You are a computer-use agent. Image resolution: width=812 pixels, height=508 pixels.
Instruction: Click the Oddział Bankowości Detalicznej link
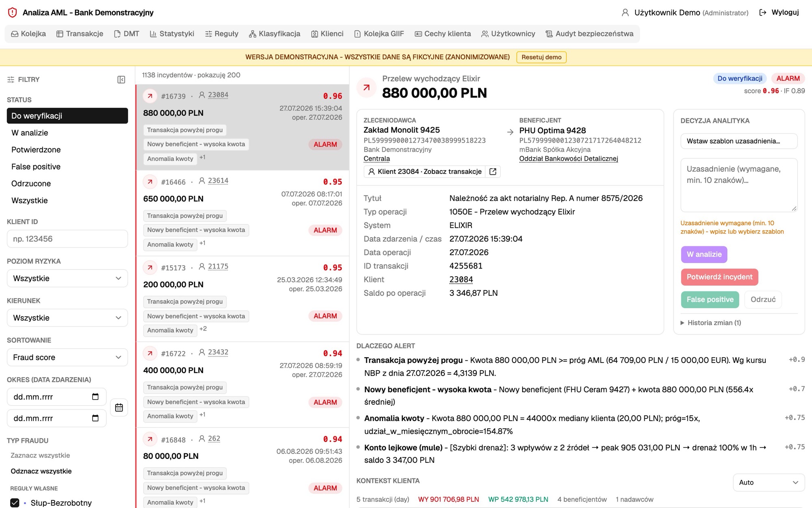568,158
